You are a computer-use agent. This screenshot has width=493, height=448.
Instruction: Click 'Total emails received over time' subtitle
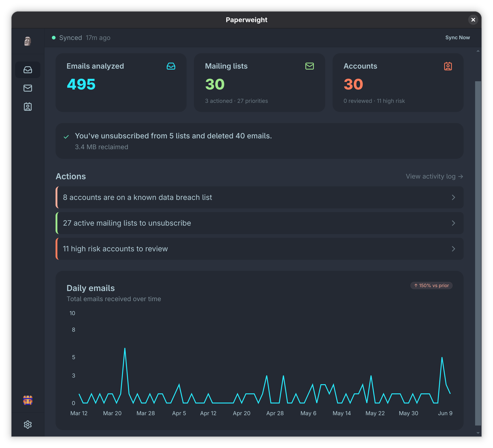[114, 299]
